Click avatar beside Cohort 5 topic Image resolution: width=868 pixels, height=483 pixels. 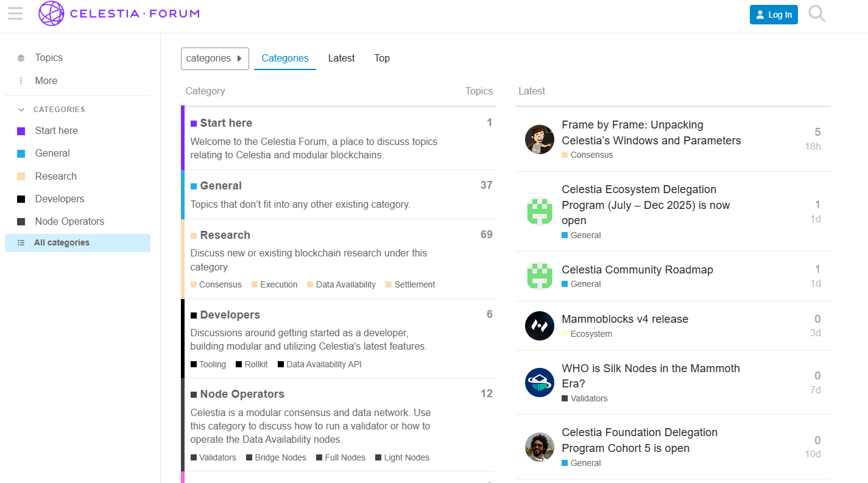tap(540, 447)
